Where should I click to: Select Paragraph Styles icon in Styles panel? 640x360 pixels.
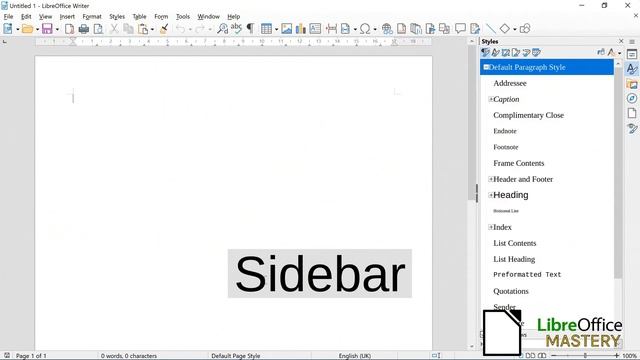[485, 52]
